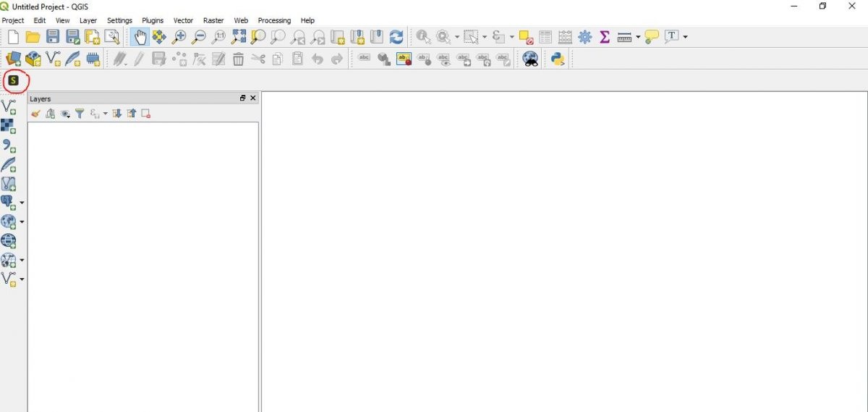Expand the Text Annotation dropdown arrow
This screenshot has width=868, height=412.
pos(685,37)
